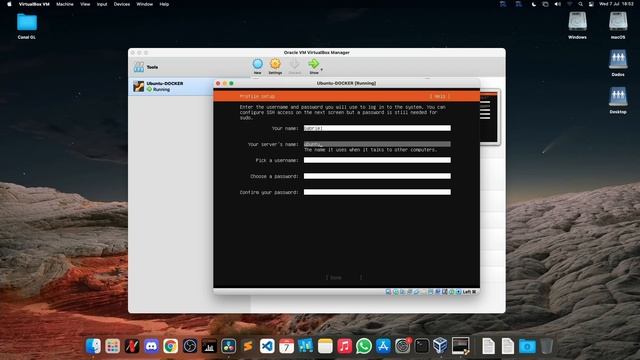Open OBS Studio from the dock
The height and width of the screenshot is (360, 640).
[190, 346]
